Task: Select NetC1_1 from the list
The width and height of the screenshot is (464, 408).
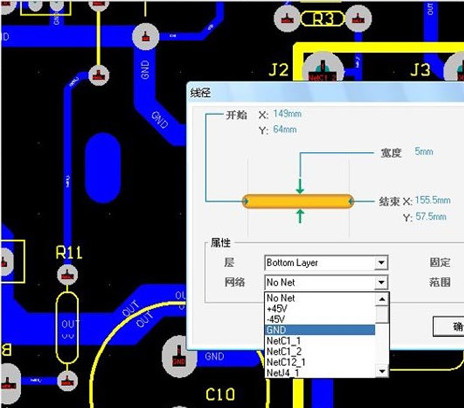Action: [320, 341]
